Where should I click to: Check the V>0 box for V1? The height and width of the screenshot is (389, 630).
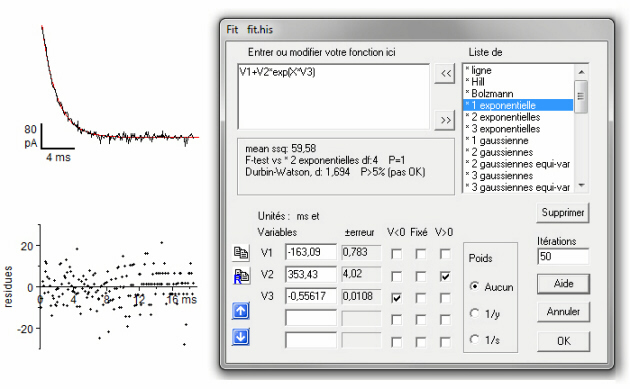pos(445,254)
